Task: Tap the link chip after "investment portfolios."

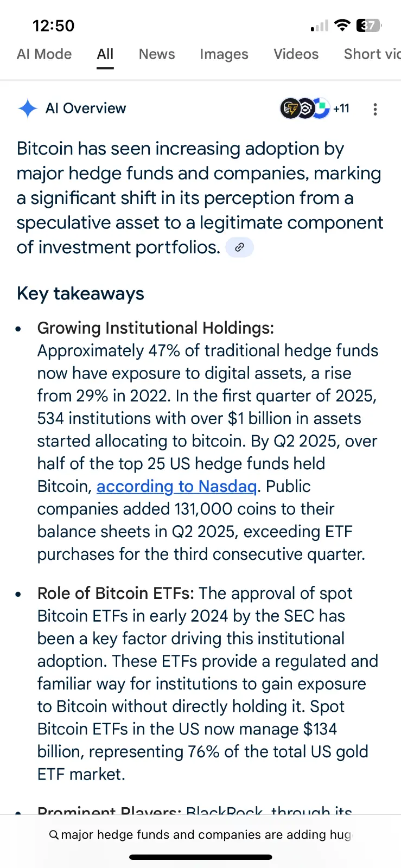Action: (x=239, y=247)
